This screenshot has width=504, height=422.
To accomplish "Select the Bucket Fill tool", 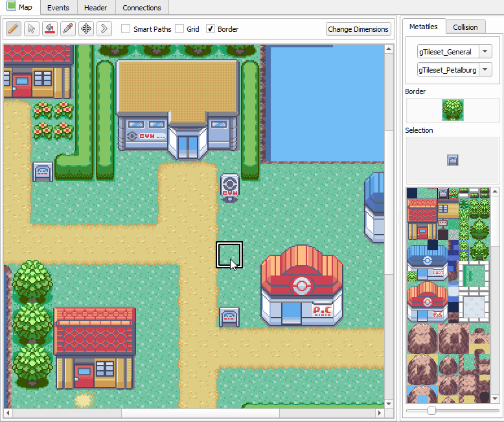I will 49,29.
